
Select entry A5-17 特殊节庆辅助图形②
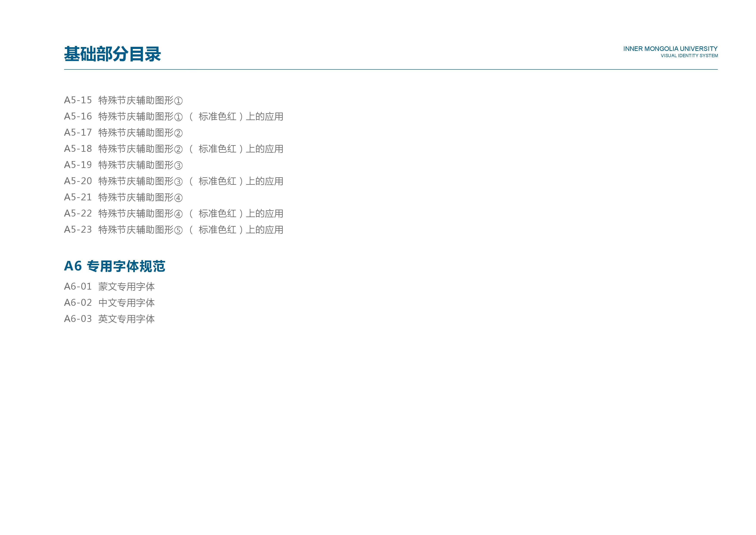pyautogui.click(x=123, y=132)
